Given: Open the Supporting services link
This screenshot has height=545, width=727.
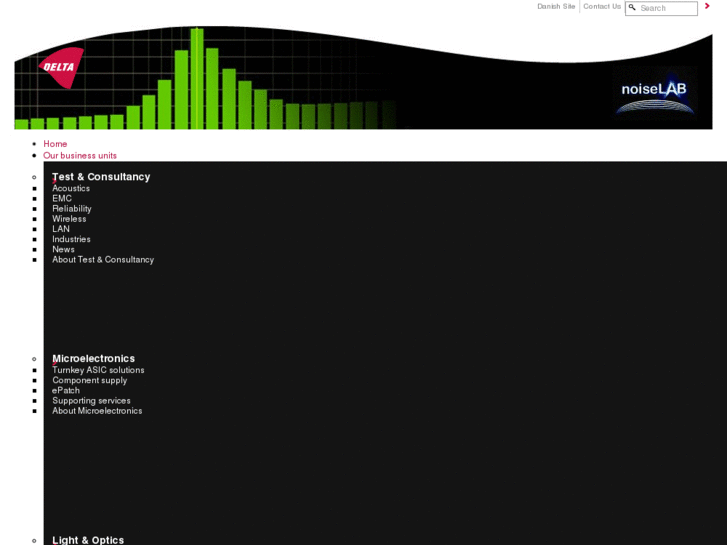Looking at the screenshot, I should click(x=91, y=401).
